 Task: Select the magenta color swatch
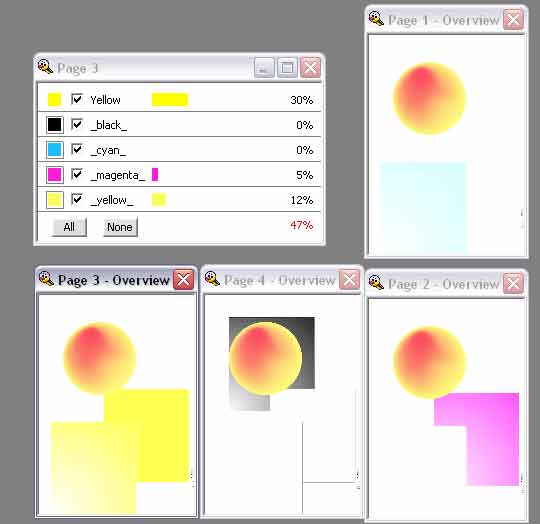pos(55,175)
